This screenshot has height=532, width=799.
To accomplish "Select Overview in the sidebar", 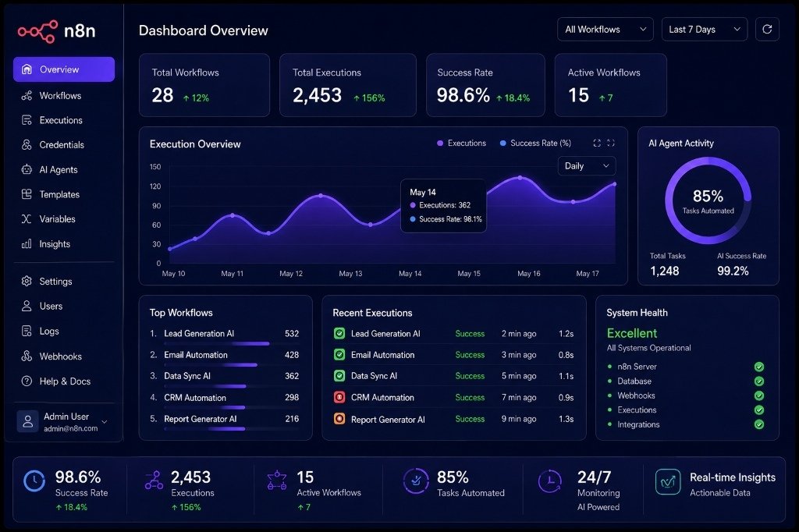I will click(64, 69).
